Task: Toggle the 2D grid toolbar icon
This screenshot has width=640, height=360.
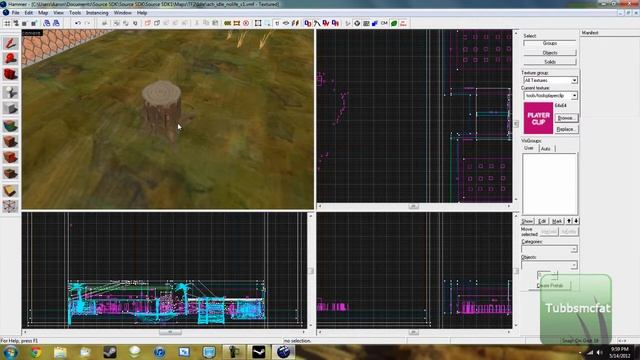Action: (7, 23)
